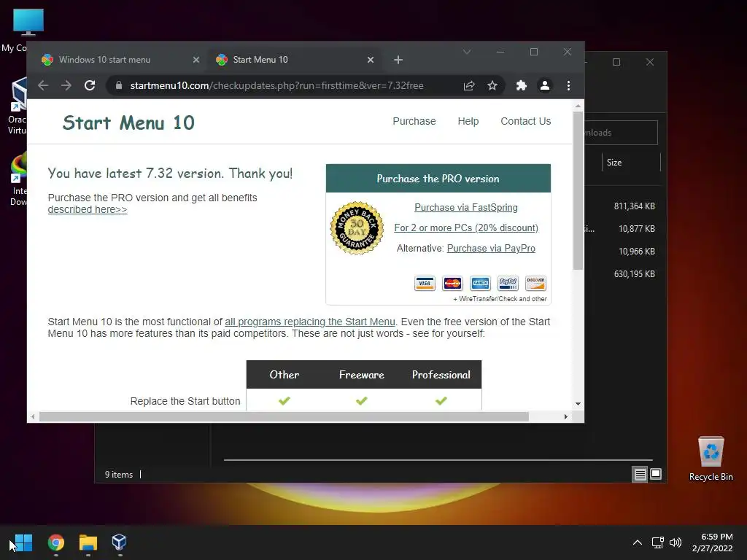Viewport: 747px width, 560px height.
Task: Open a new tab with the plus button
Action: coord(398,60)
